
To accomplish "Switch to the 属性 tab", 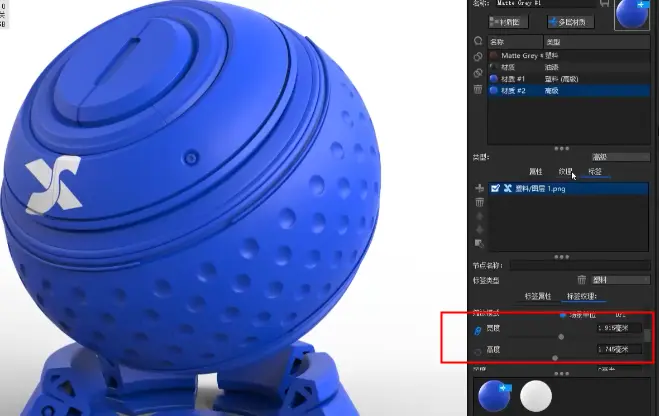I will tap(535, 171).
